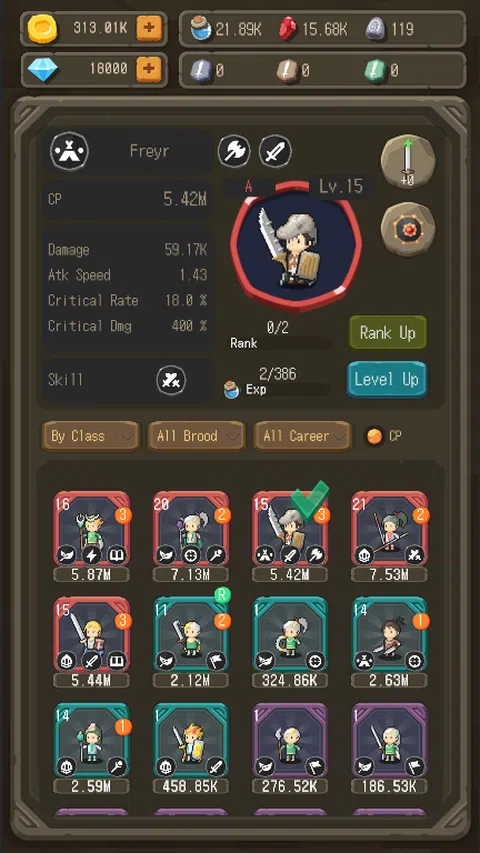Image resolution: width=480 pixels, height=853 pixels.
Task: Tap the tent brood icon next to Freyr's name
Action: click(70, 151)
